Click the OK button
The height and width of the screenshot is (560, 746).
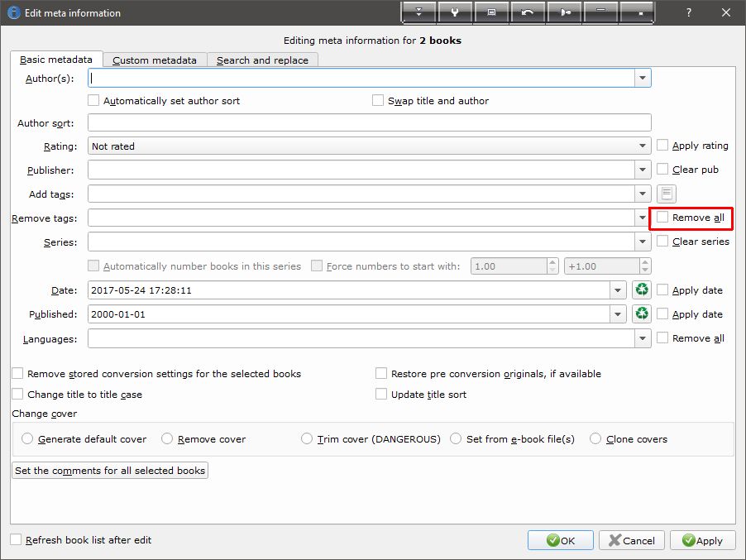click(561, 540)
